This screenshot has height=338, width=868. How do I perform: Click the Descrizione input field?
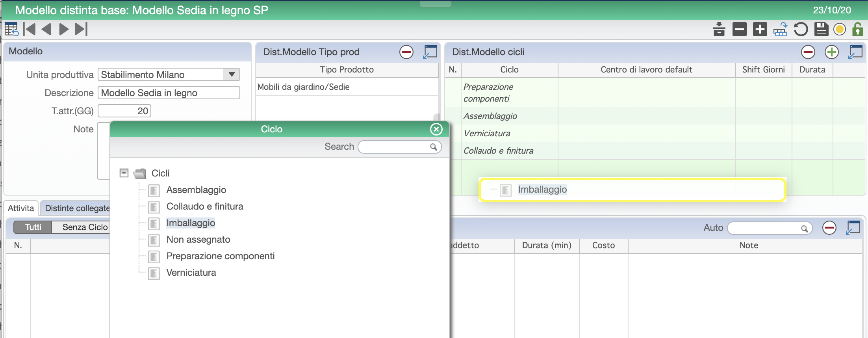169,93
